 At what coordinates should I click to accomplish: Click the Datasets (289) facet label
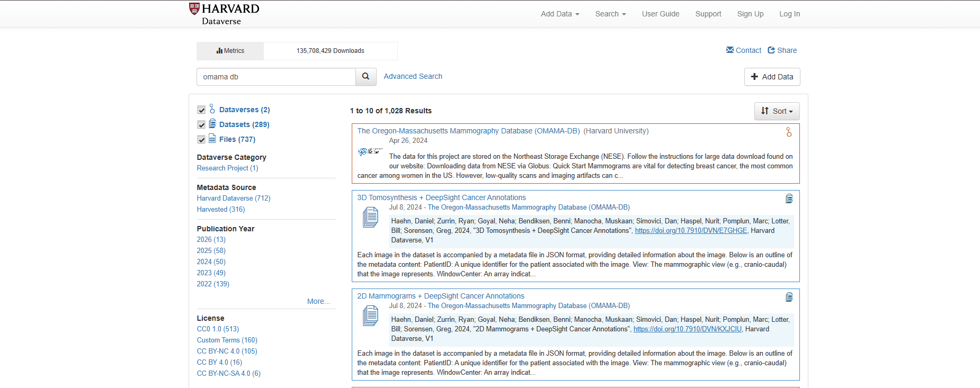point(244,124)
